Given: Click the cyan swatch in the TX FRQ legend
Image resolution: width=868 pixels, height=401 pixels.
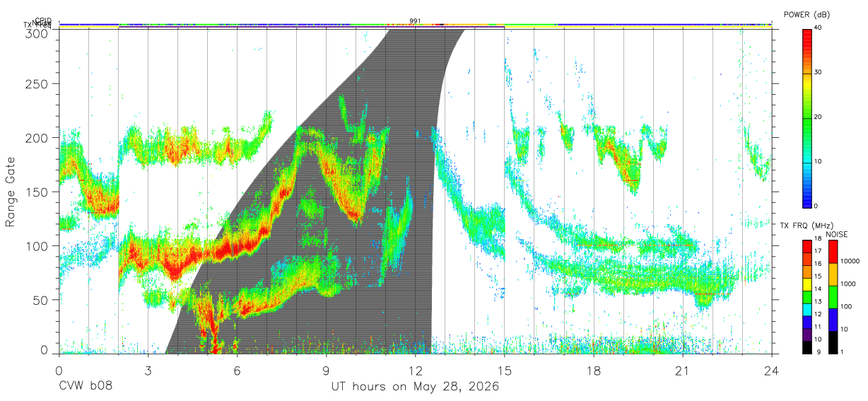Looking at the screenshot, I should (807, 308).
